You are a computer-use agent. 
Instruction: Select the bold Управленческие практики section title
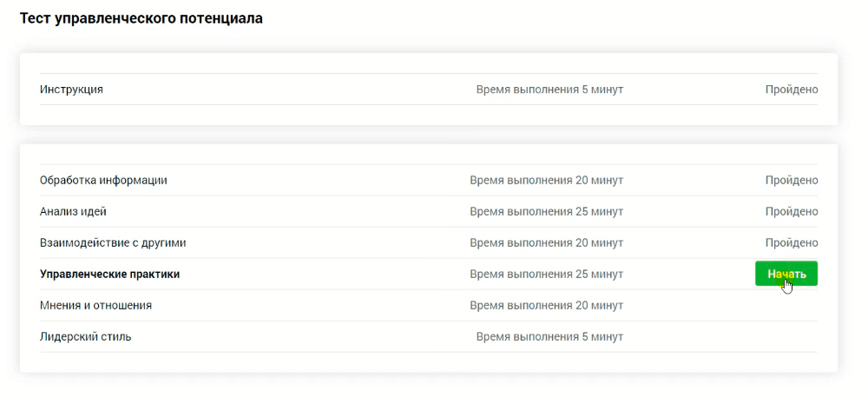pos(109,275)
